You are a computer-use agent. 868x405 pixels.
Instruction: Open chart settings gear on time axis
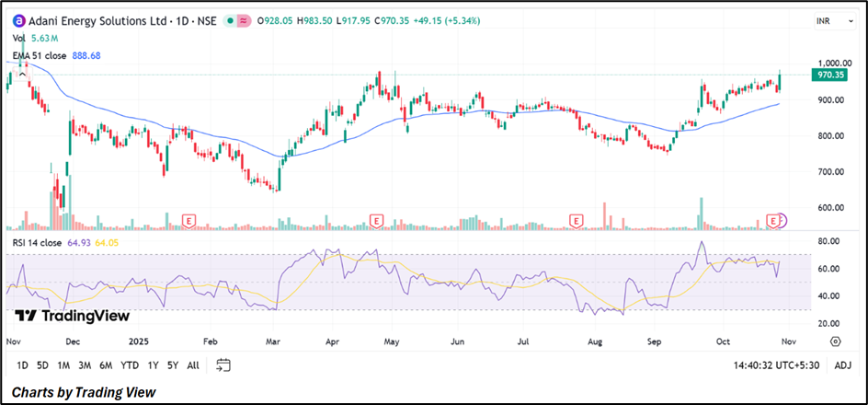(835, 341)
